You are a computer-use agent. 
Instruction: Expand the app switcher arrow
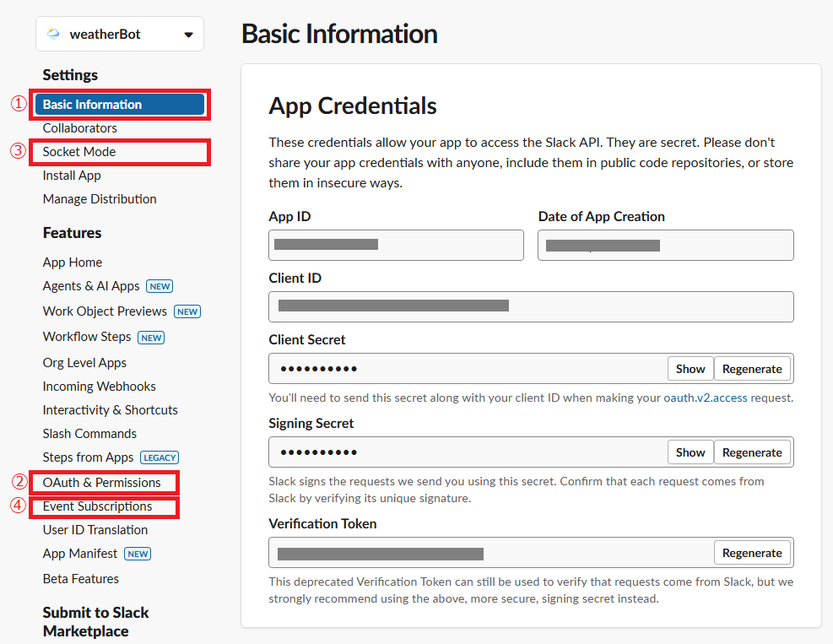point(188,35)
